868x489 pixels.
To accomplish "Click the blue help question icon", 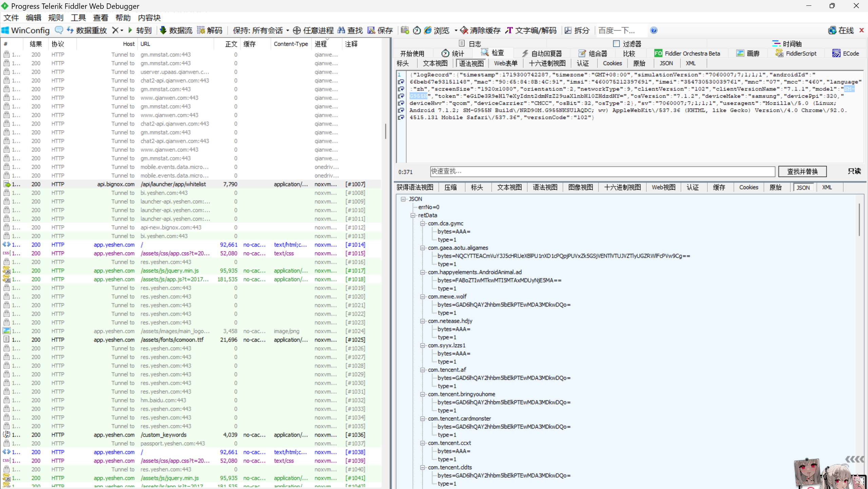I will 654,30.
